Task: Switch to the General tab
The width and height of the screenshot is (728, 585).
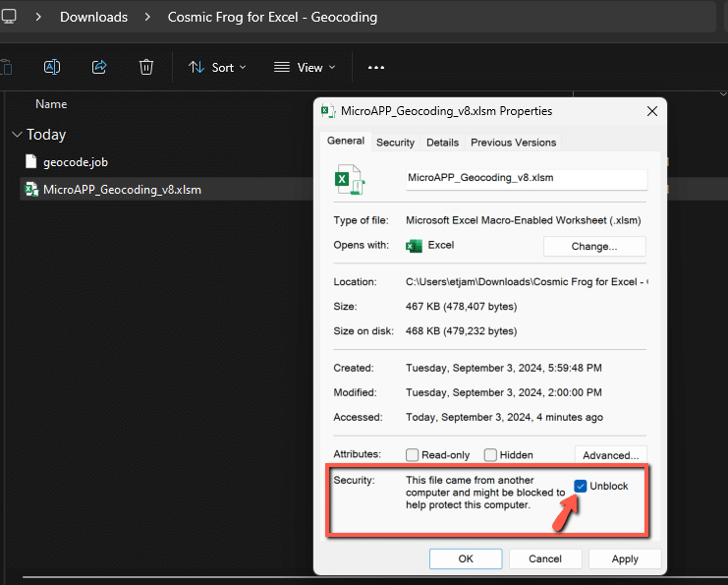Action: 346,141
